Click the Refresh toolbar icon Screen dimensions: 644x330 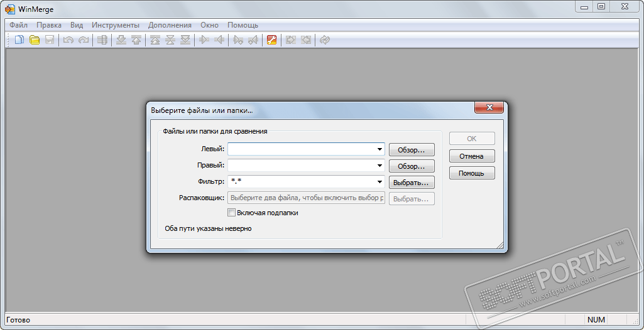(325, 40)
